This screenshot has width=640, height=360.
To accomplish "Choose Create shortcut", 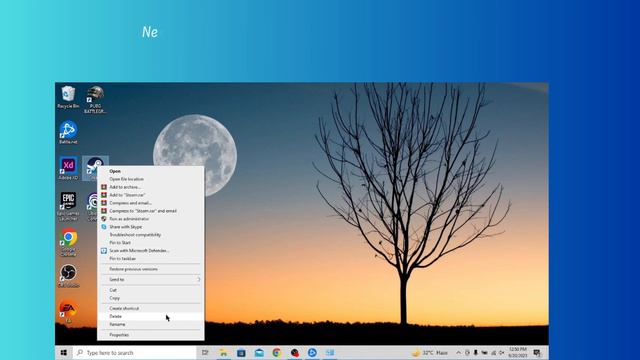I will point(150,309).
